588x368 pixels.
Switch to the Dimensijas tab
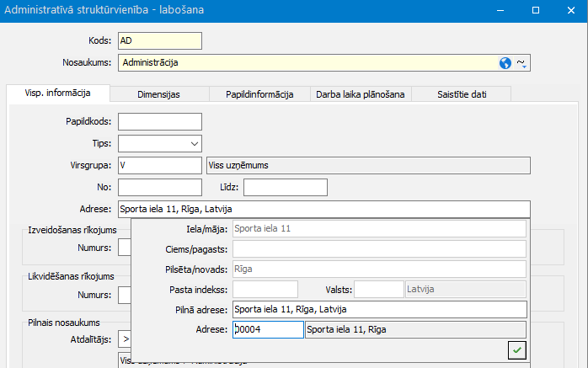[160, 94]
